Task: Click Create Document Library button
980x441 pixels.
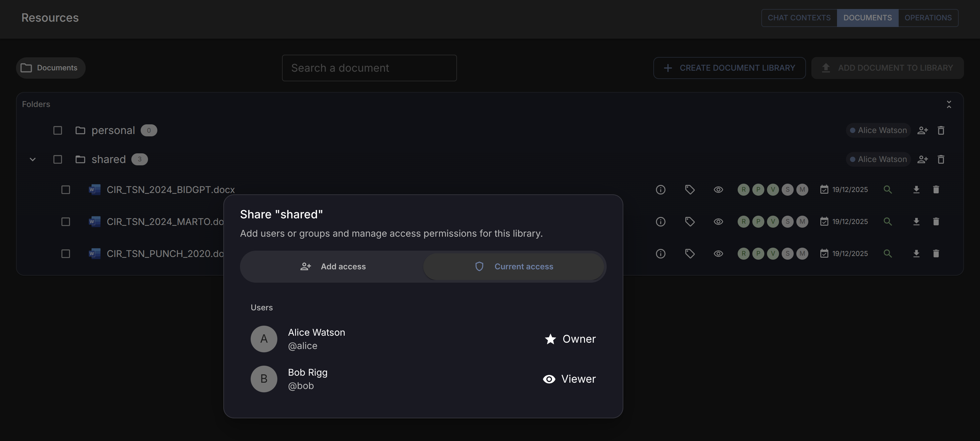Action: [x=729, y=68]
